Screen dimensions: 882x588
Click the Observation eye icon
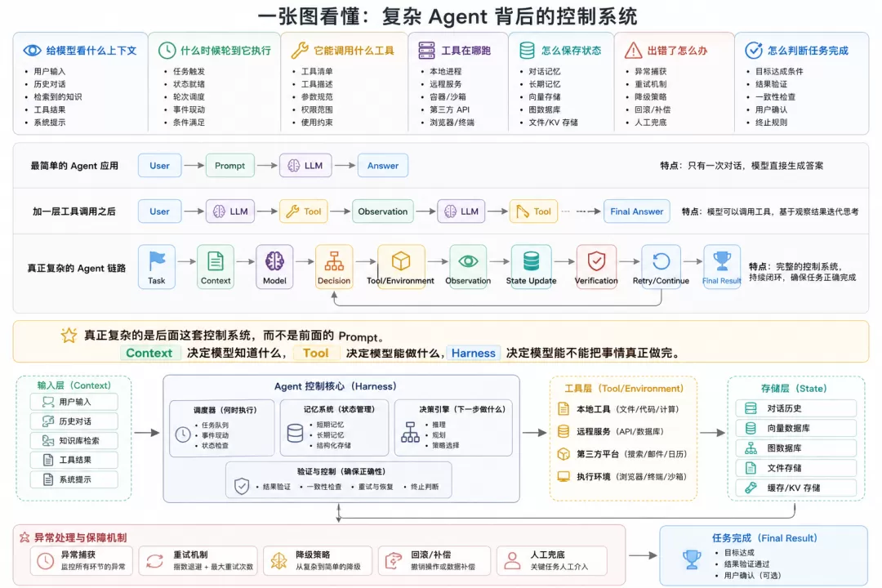coord(468,261)
